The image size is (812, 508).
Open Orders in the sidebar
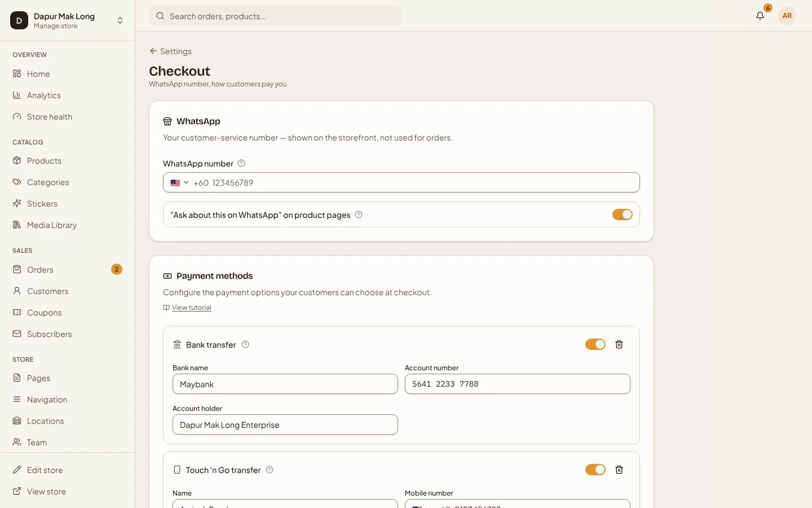[x=68, y=270]
